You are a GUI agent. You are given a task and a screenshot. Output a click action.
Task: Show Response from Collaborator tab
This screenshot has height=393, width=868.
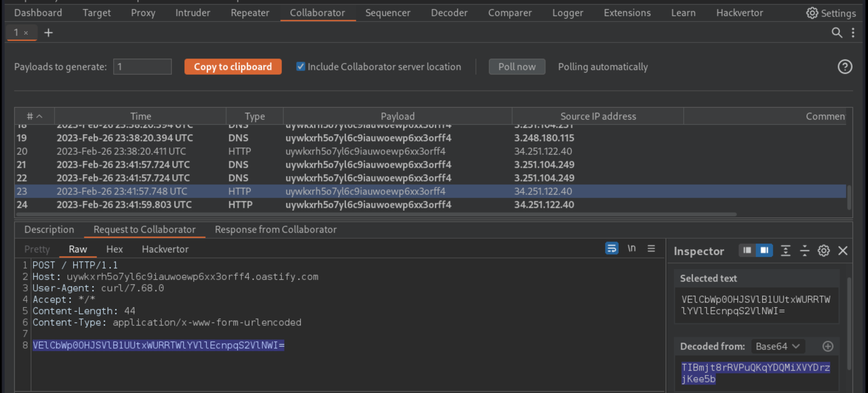(x=276, y=229)
